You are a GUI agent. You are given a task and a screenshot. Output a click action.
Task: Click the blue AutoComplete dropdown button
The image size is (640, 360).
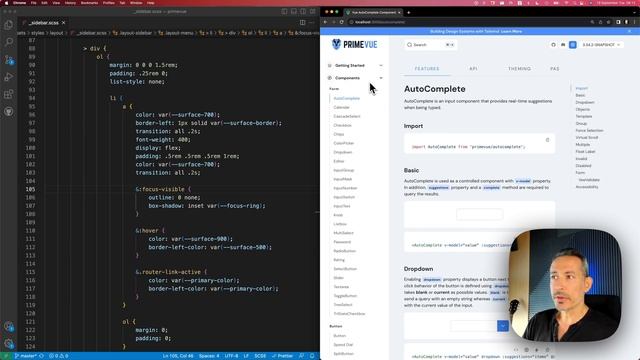pyautogui.click(x=503, y=326)
